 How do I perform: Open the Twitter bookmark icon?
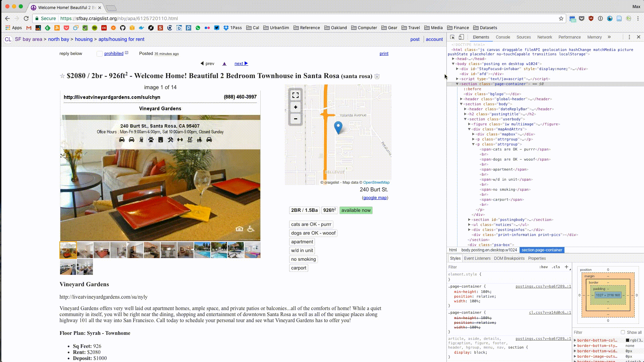(217, 28)
